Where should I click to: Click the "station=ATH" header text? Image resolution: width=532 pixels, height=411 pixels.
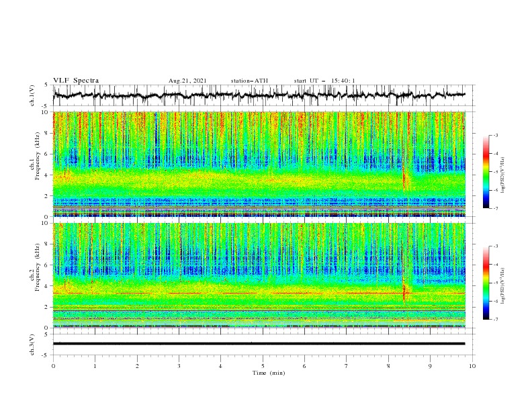coord(249,81)
